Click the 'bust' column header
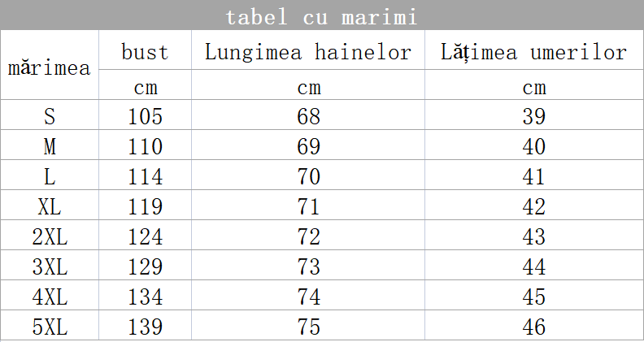This screenshot has height=342, width=644. click(x=145, y=52)
